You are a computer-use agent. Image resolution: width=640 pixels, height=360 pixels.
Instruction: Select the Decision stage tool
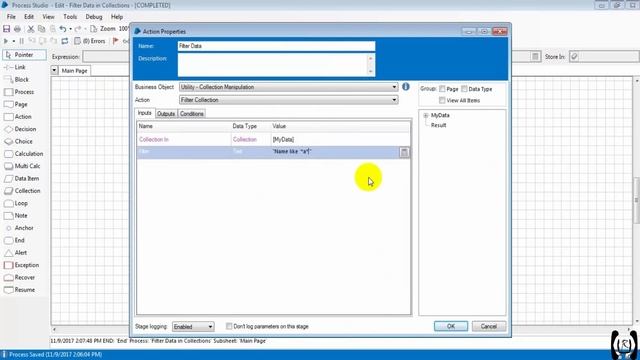(x=20, y=129)
